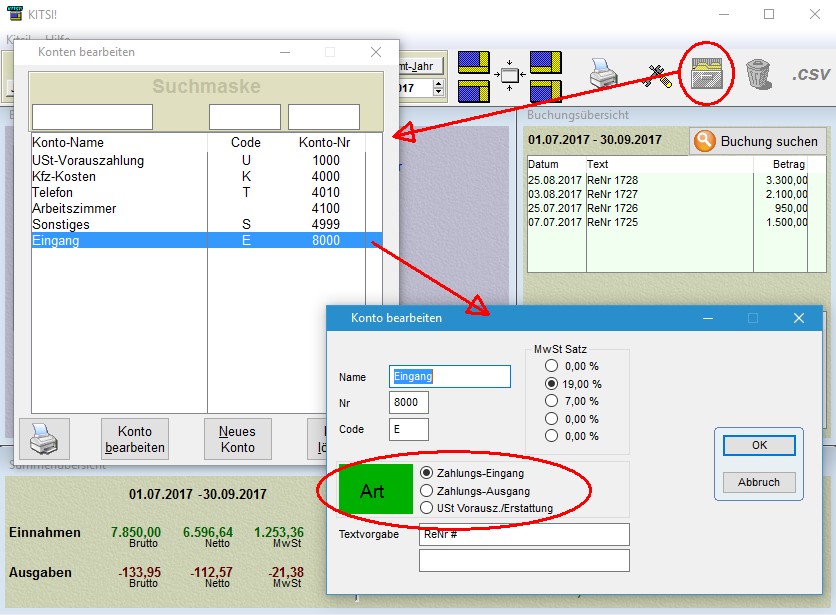Confirm with the OK button
Screen dimensions: 836x615
(759, 445)
